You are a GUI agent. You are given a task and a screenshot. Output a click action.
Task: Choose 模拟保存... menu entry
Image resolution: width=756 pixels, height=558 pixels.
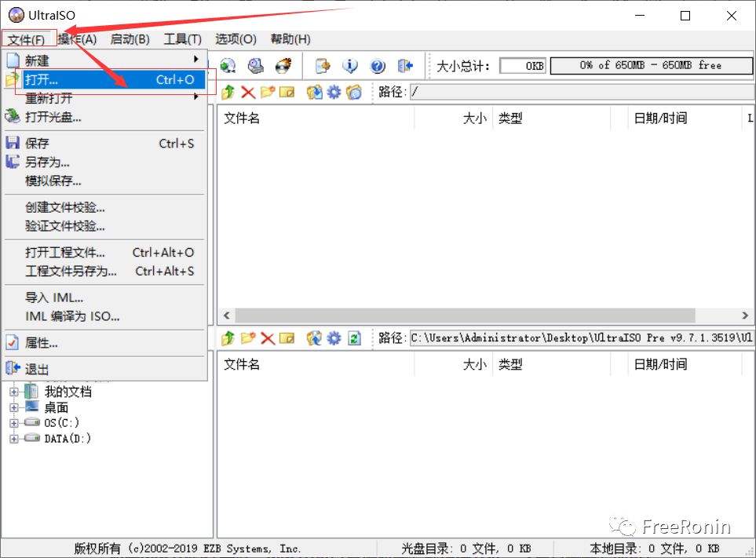pyautogui.click(x=105, y=181)
